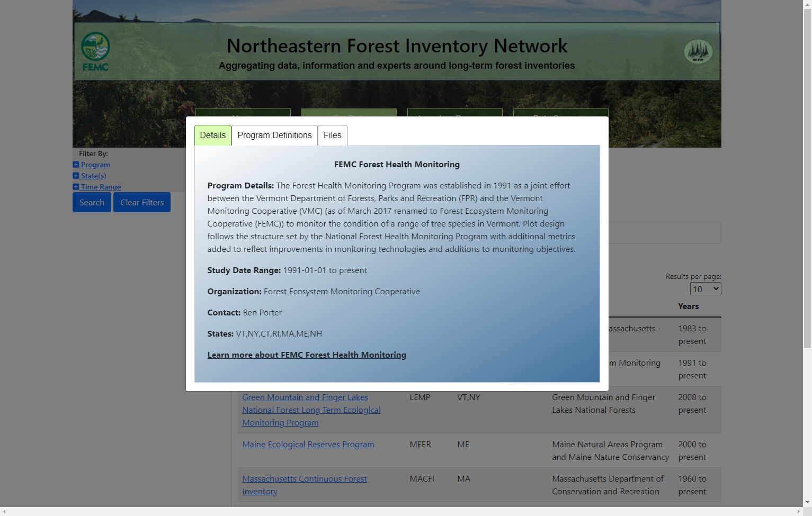Click the Organization: Forest Ecosystem Monitoring Cooperative line
The width and height of the screenshot is (812, 516).
(314, 292)
